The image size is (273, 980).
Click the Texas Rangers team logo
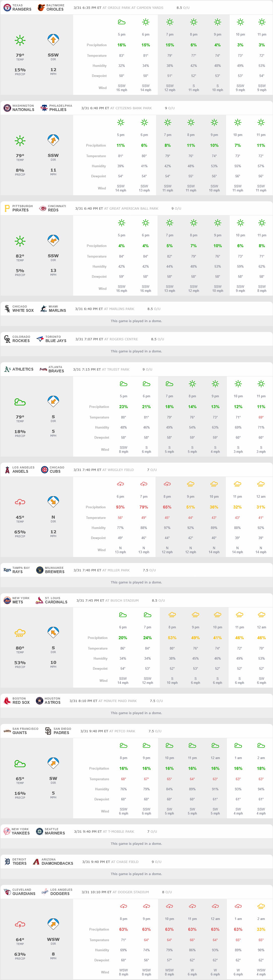pyautogui.click(x=7, y=8)
